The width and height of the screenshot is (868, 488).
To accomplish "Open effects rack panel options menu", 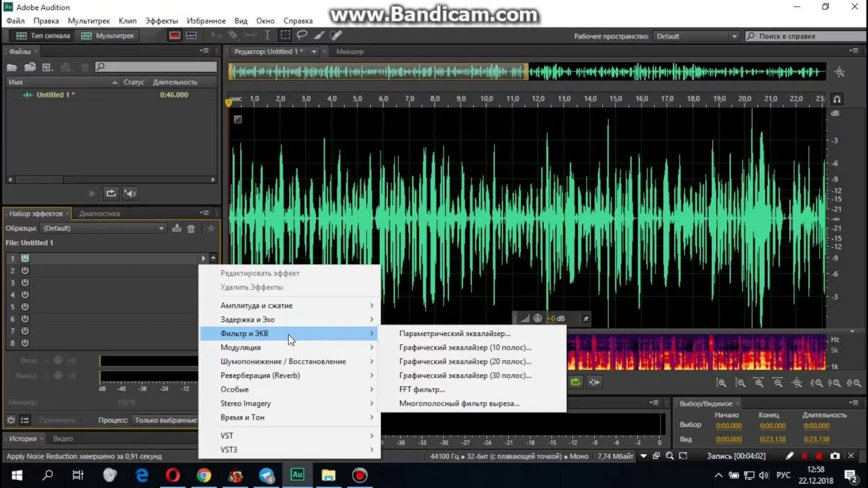I will (204, 213).
